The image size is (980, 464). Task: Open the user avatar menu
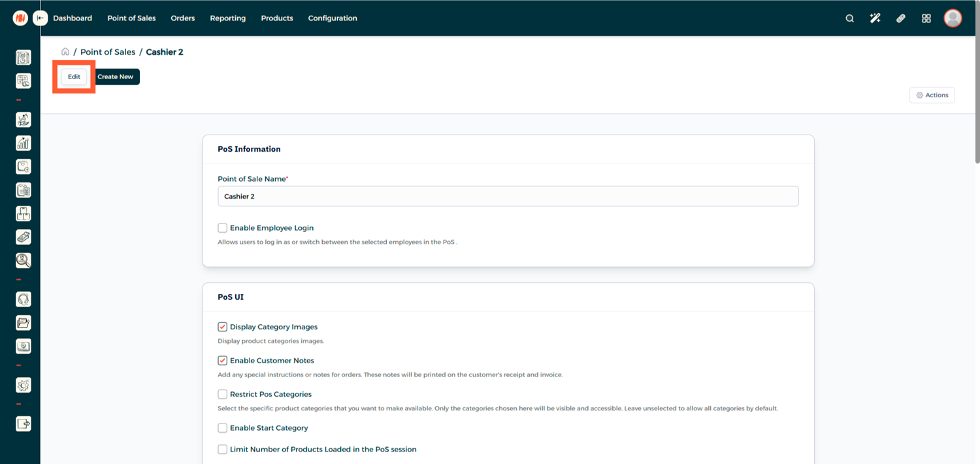[953, 18]
